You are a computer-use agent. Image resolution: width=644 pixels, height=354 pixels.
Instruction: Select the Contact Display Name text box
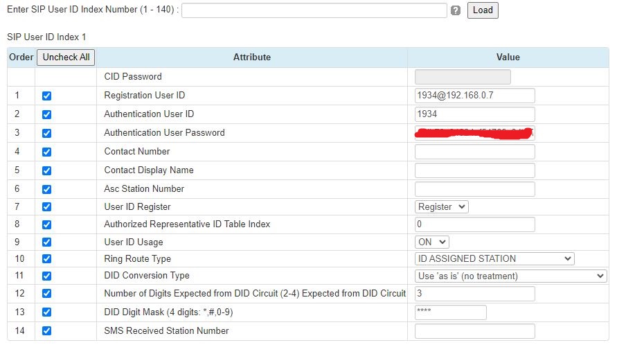474,170
